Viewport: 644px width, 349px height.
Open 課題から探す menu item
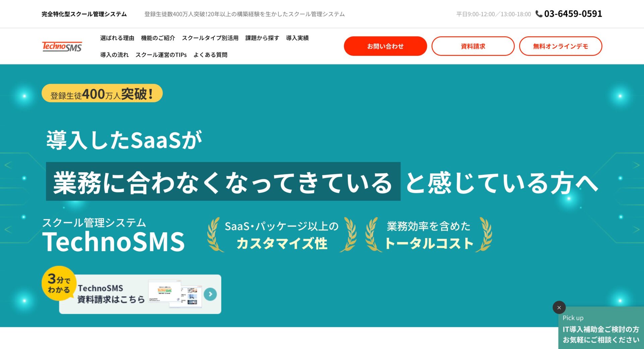pyautogui.click(x=262, y=38)
